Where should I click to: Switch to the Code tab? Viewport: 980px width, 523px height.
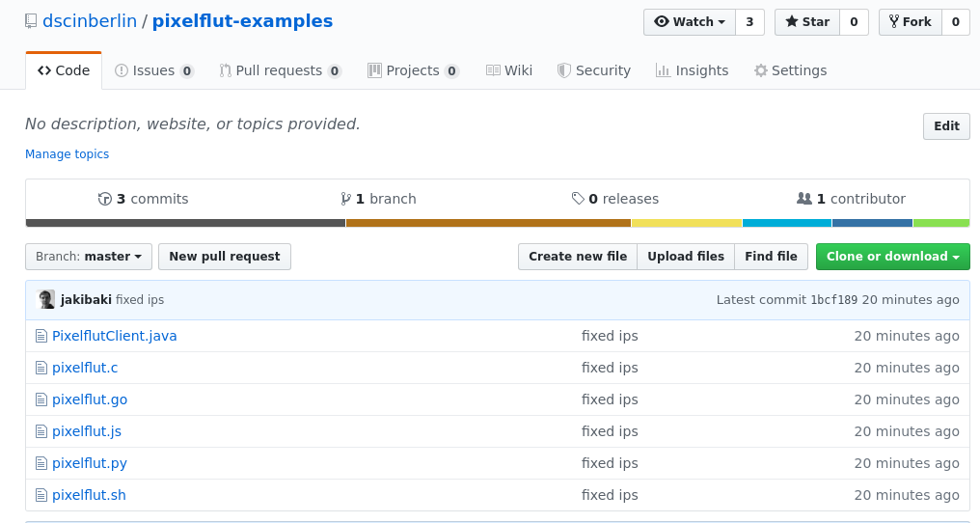pos(64,70)
